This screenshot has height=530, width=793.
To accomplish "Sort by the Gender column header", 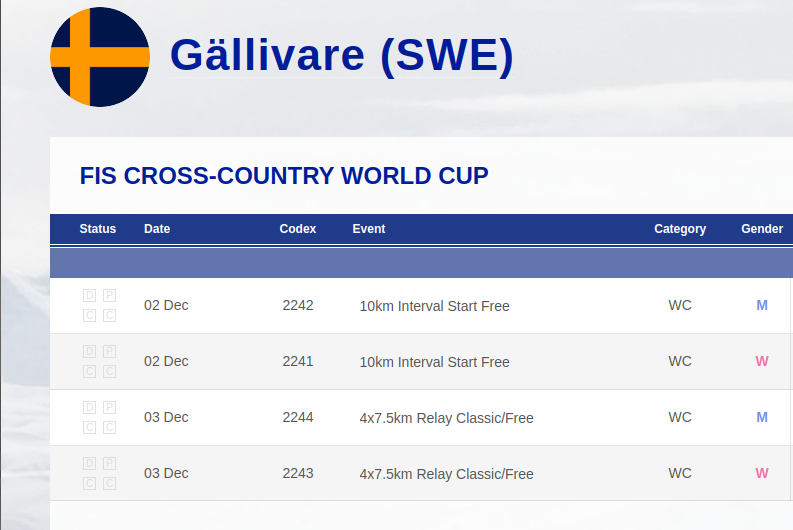I will tap(762, 229).
